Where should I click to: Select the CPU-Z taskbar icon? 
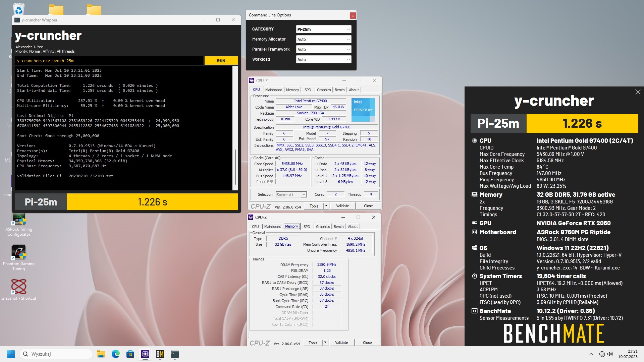[x=145, y=354]
